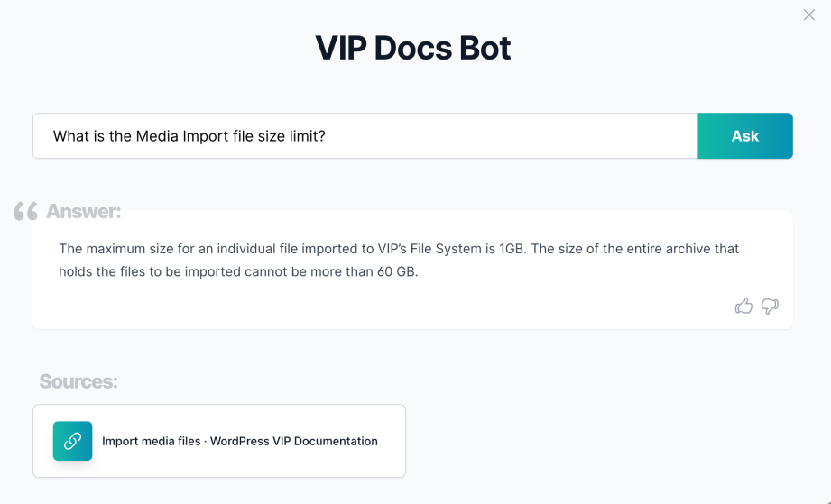831x504 pixels.
Task: Select the source card's WordPress VIP Documentation text
Action: coord(294,441)
